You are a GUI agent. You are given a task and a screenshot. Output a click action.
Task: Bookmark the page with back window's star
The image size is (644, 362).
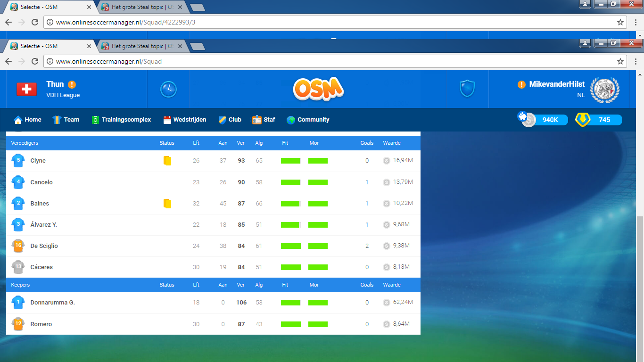coord(620,22)
